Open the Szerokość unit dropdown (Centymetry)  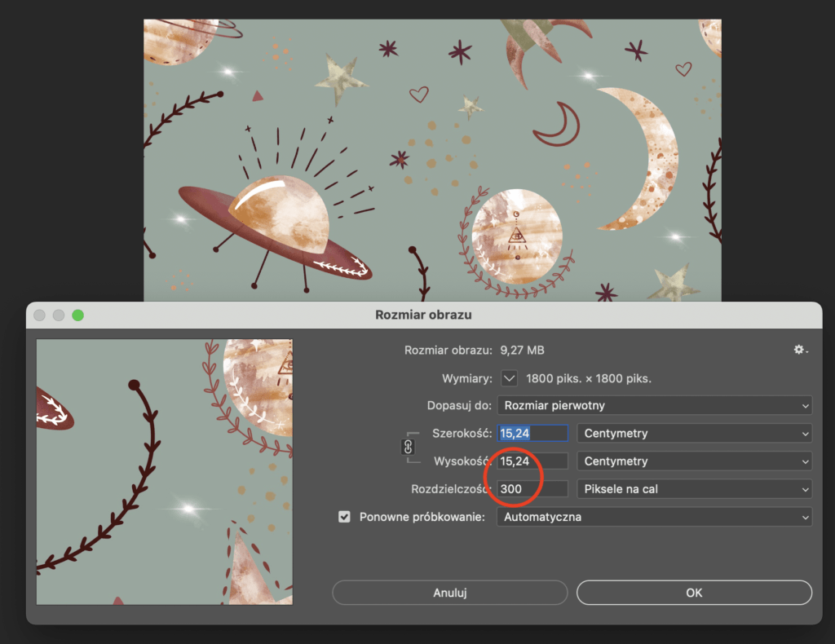(694, 434)
